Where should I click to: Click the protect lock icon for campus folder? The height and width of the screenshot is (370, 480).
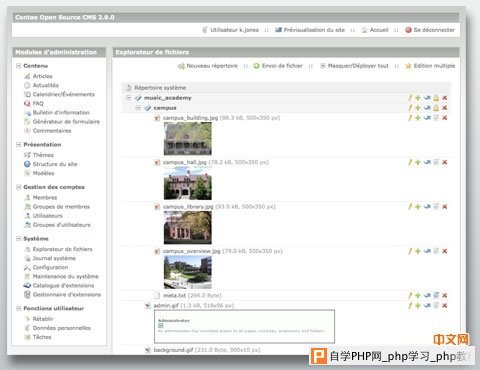(x=436, y=108)
